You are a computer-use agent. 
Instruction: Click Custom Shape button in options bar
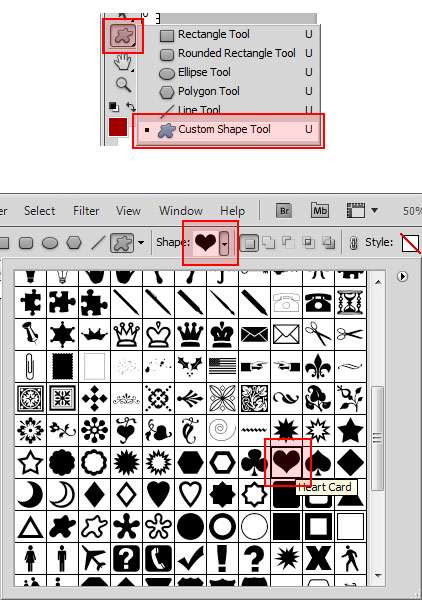pos(122,243)
